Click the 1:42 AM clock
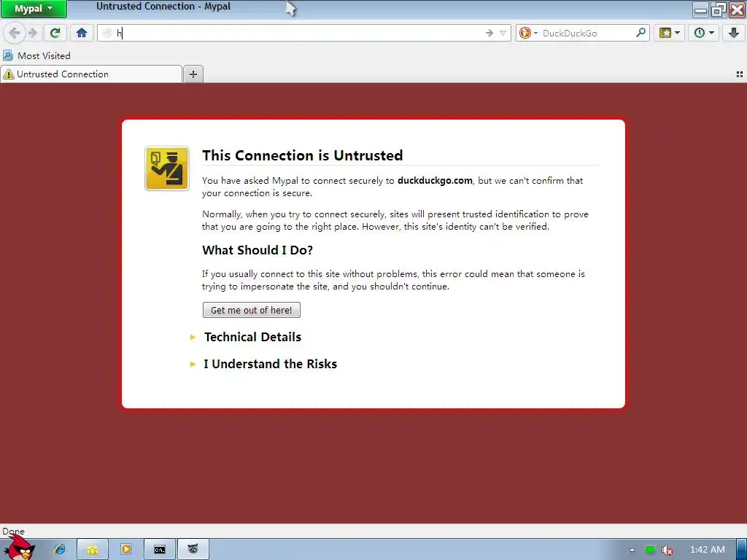The height and width of the screenshot is (560, 747). (x=708, y=550)
